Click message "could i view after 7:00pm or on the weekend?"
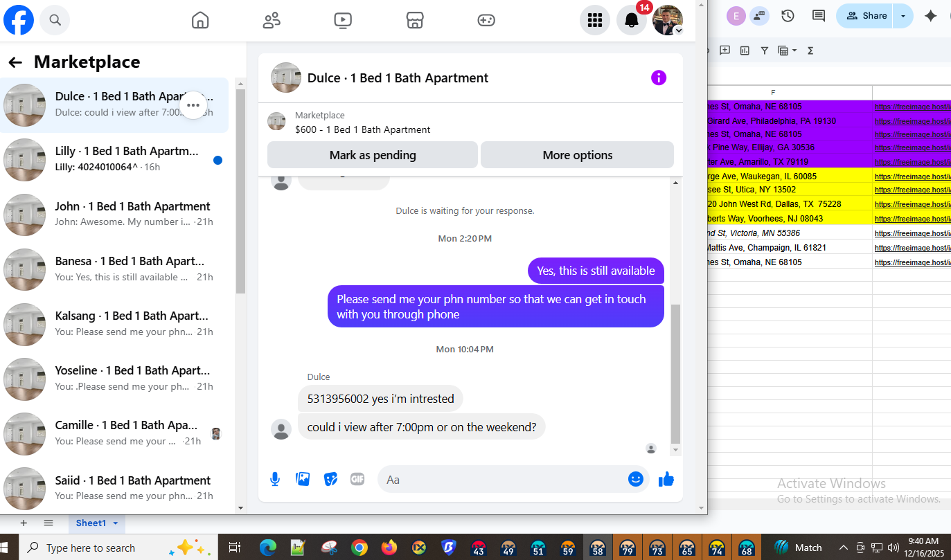951x560 pixels. point(422,427)
